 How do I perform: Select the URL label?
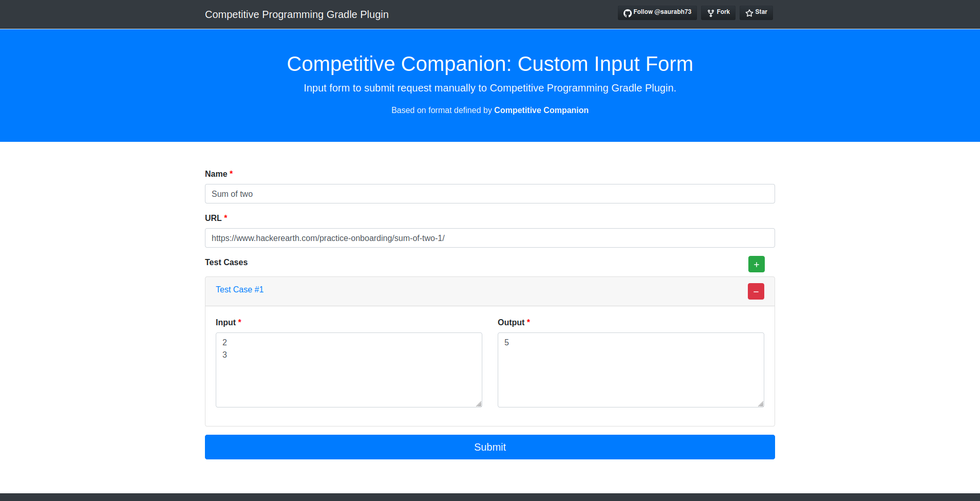[216, 218]
